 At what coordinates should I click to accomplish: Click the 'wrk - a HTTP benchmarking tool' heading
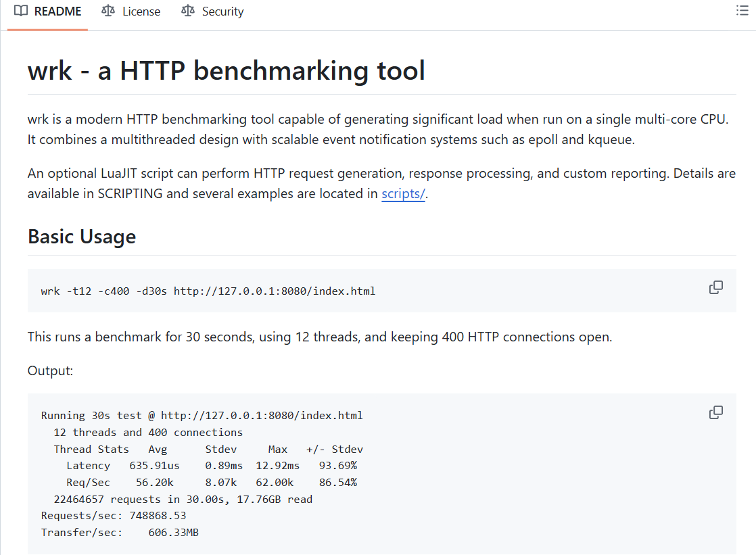(227, 70)
